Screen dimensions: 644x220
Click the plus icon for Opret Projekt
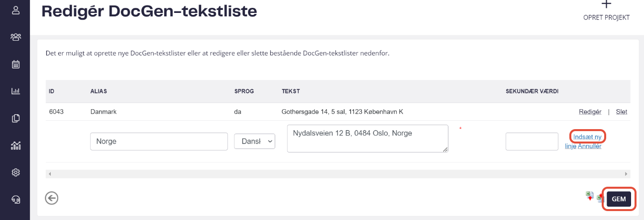click(x=606, y=4)
